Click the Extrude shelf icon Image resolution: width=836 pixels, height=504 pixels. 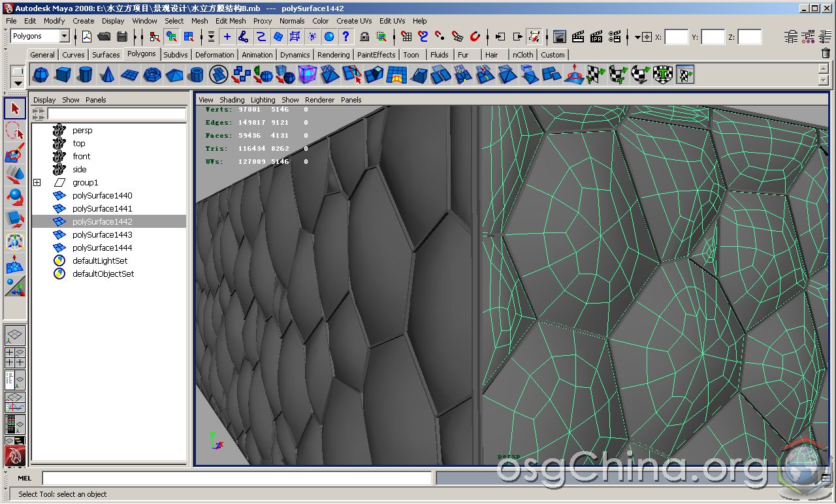[374, 75]
